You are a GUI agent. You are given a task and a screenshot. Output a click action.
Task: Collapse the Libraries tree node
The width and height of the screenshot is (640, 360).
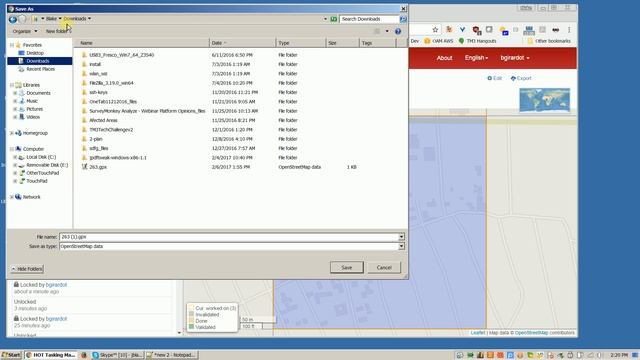12,85
